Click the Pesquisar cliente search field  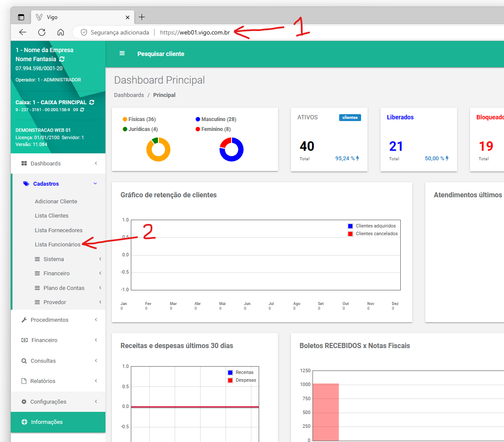click(x=161, y=54)
